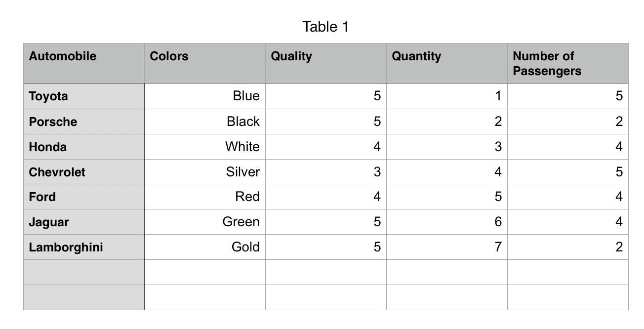Click the Quality header cell
This screenshot has width=644, height=329.
pos(325,63)
